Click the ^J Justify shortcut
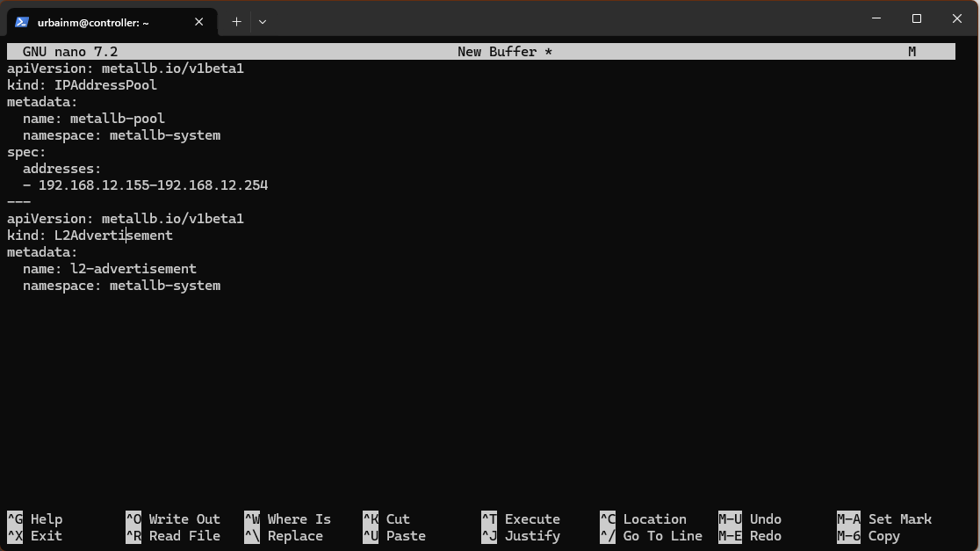Screen dimensions: 980x551 coord(521,536)
